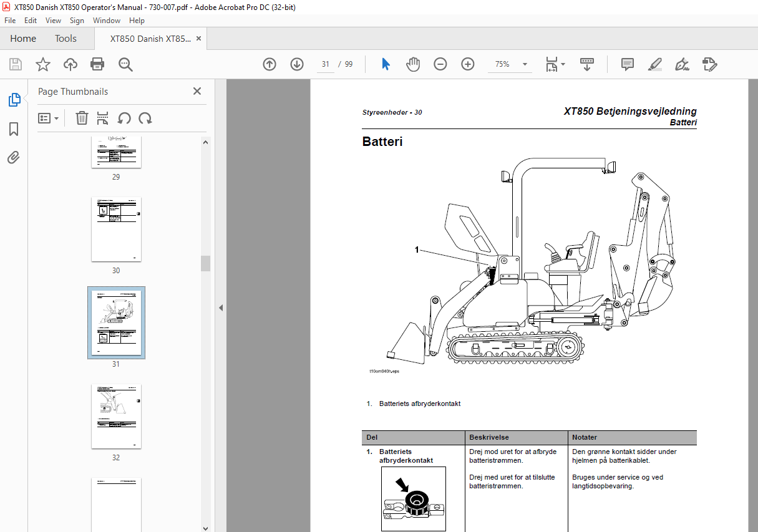Select the arrow selection tool
758x532 pixels.
coord(386,64)
